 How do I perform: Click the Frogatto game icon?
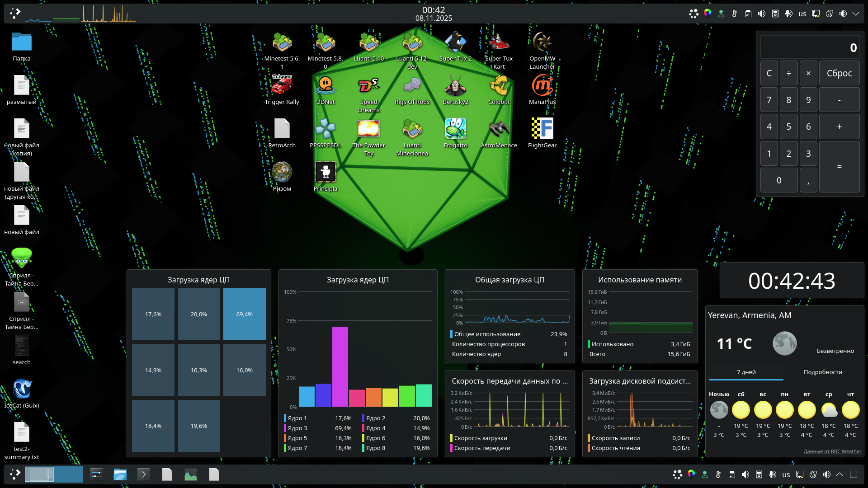pyautogui.click(x=455, y=129)
